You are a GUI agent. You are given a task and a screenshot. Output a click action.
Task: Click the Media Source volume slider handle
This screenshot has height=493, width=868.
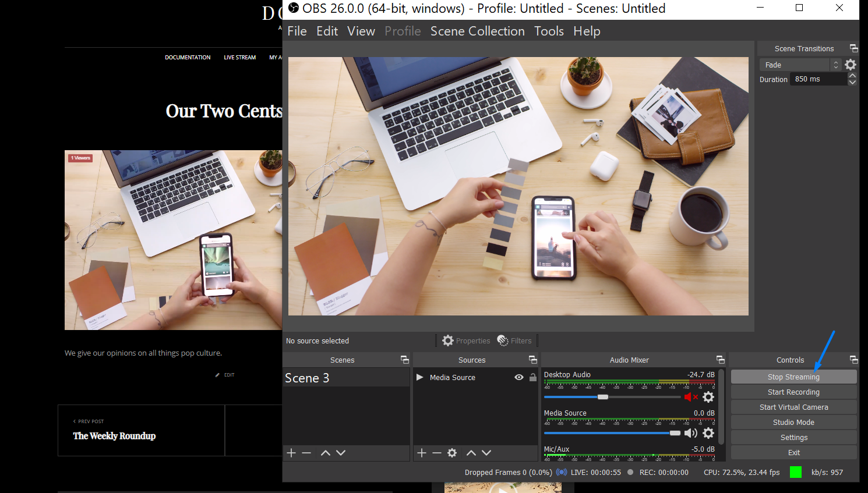[x=675, y=433]
